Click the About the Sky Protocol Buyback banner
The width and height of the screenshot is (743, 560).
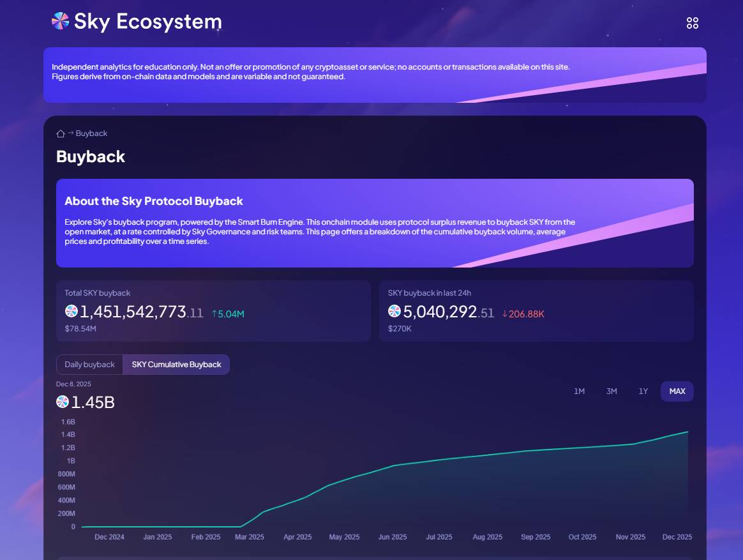pyautogui.click(x=375, y=223)
